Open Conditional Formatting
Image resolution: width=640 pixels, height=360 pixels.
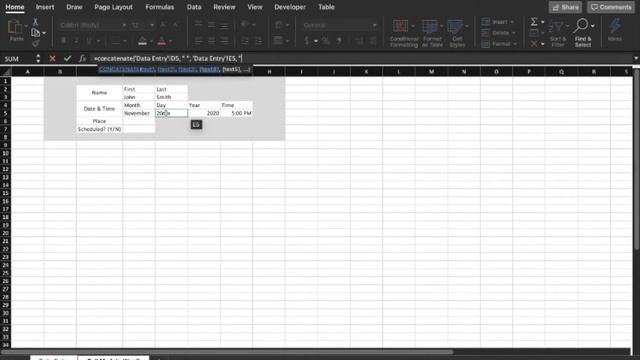pyautogui.click(x=404, y=33)
